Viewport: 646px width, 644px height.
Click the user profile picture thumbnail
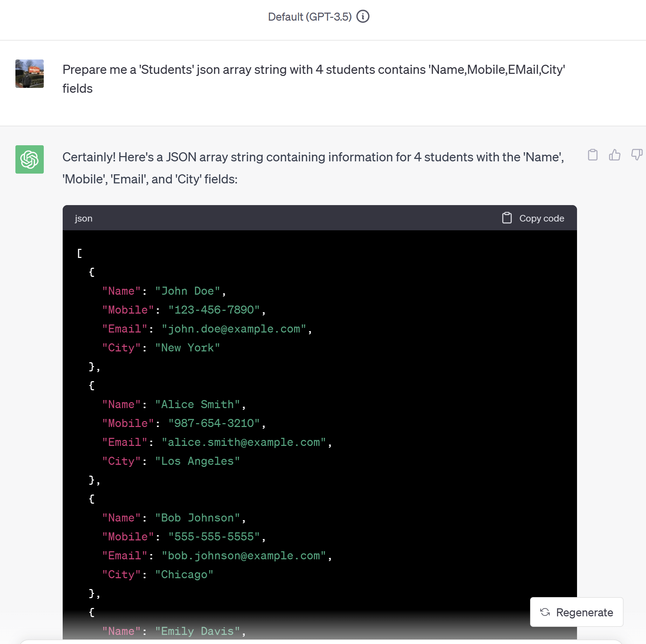29,73
